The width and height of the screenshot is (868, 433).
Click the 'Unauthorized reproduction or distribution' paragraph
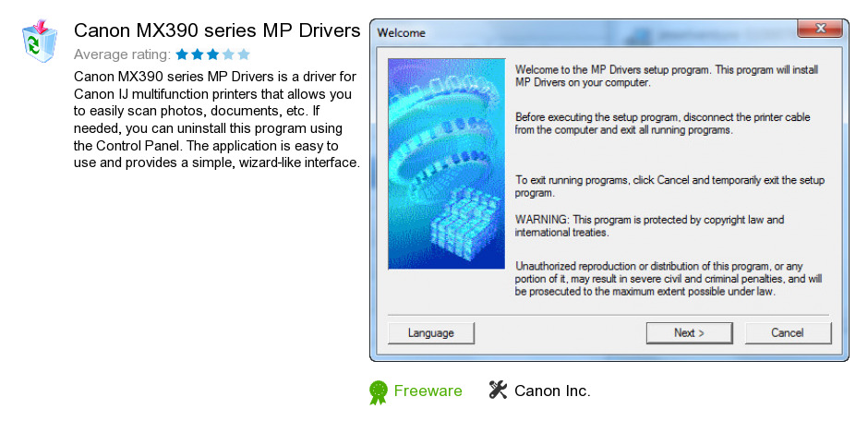click(669, 279)
